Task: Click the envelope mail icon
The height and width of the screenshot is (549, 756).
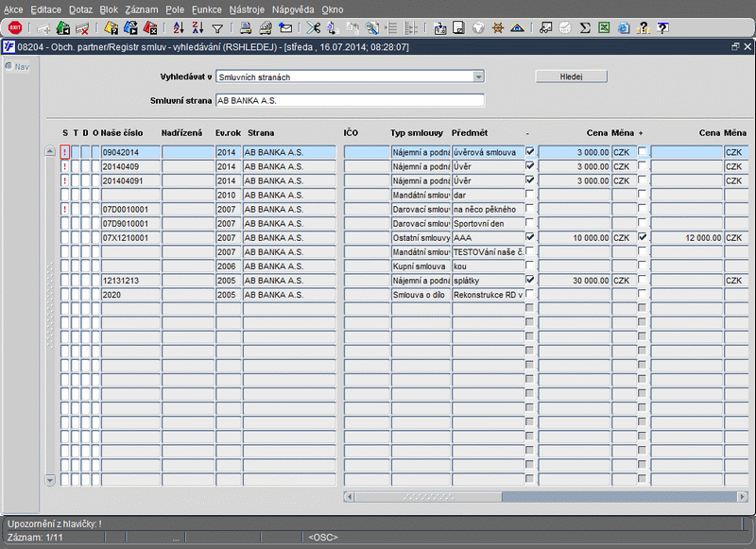Action: (285, 28)
